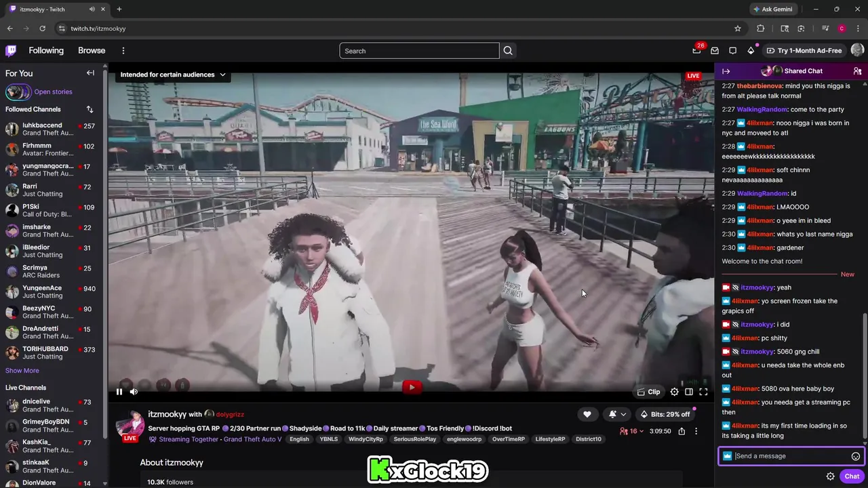Open Chrome extensions puzzle icon
Viewport: 868px width, 488px height.
[760, 28]
